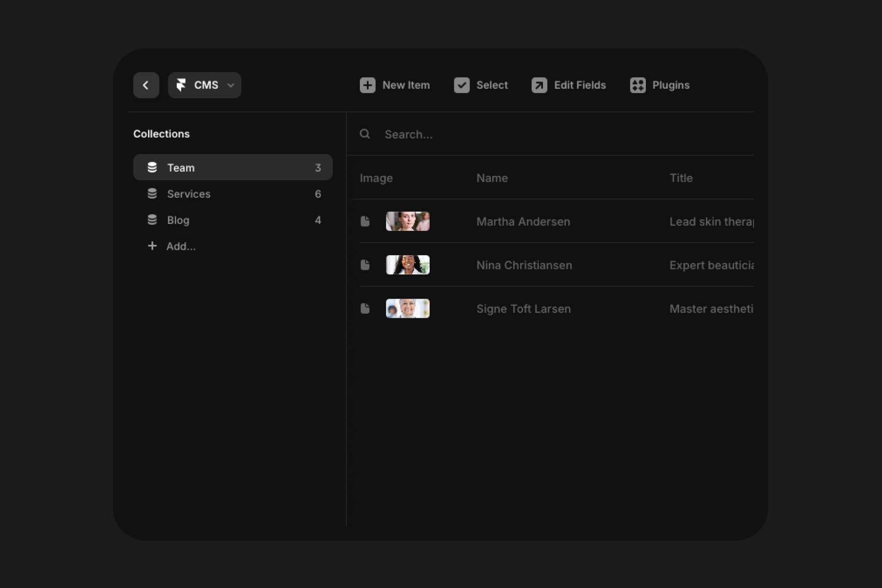
Task: Toggle selection of the Signe Toft Larsen row
Action: [x=365, y=309]
